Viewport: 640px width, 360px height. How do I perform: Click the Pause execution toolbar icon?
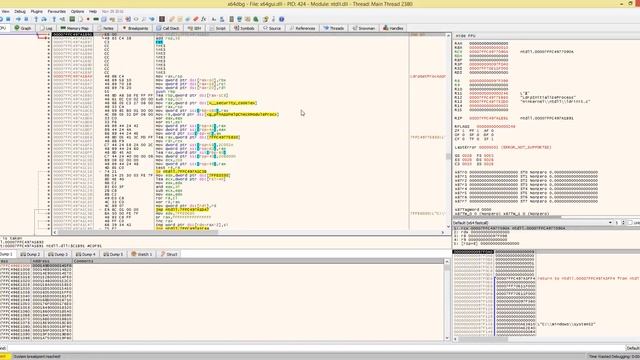click(26, 19)
